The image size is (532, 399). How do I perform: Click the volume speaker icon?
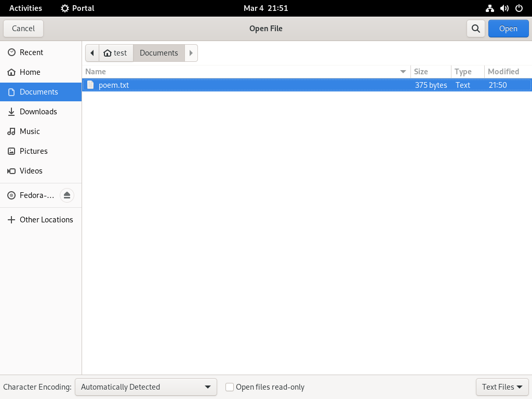[x=504, y=8]
